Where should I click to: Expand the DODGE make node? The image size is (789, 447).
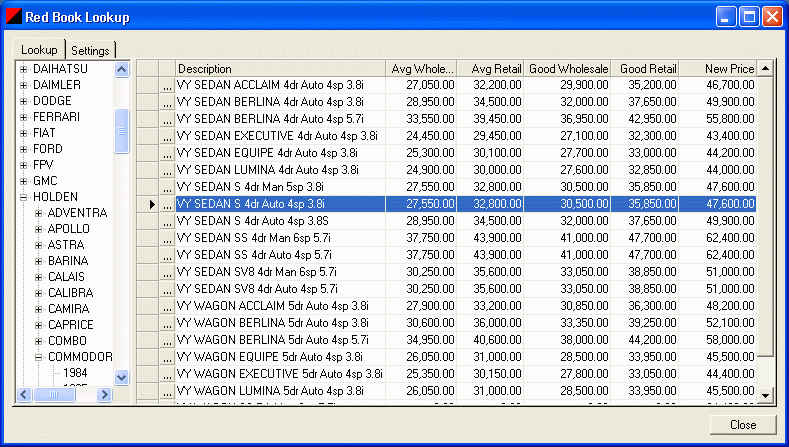coord(24,101)
